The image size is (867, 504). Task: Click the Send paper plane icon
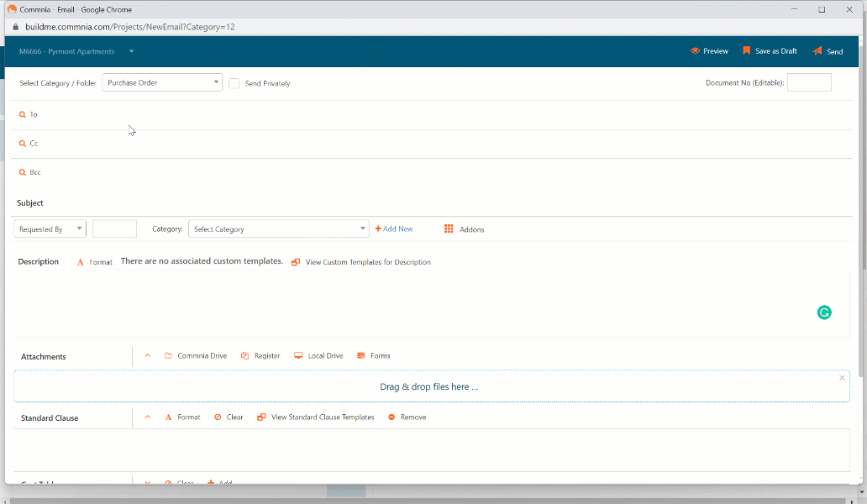pyautogui.click(x=817, y=51)
